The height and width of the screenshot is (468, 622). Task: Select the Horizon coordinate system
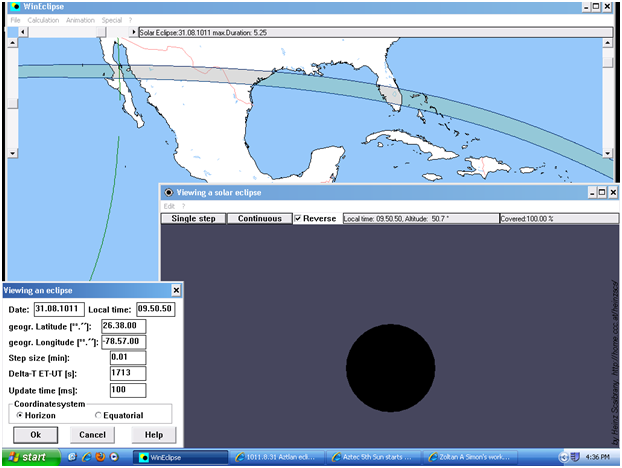point(20,415)
